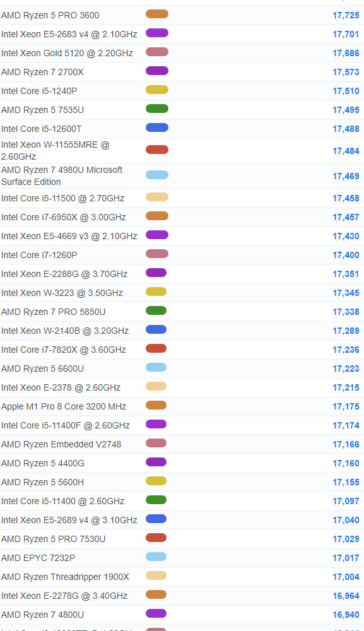Click the Intel Xeon E-2278G @ 3.40GHz name
Viewport: 364px width, 631px height.
pyautogui.click(x=64, y=596)
